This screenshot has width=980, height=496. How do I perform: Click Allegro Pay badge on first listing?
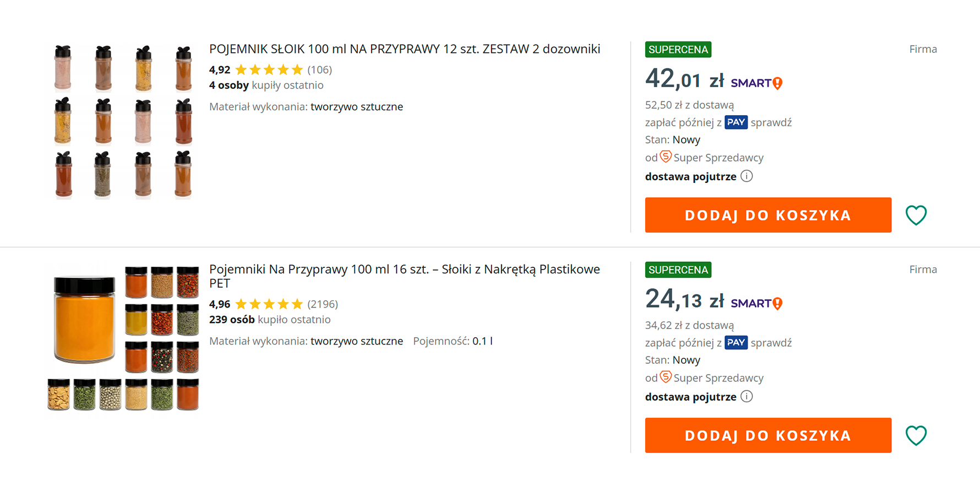click(736, 122)
